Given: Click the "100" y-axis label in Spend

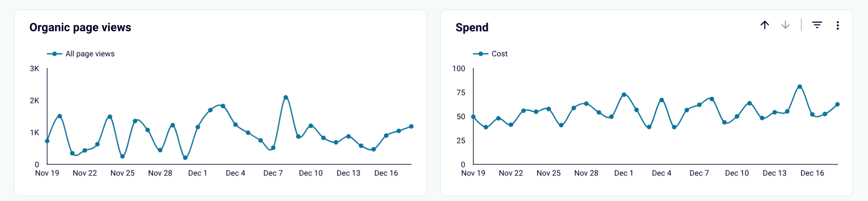Looking at the screenshot, I should (x=458, y=68).
